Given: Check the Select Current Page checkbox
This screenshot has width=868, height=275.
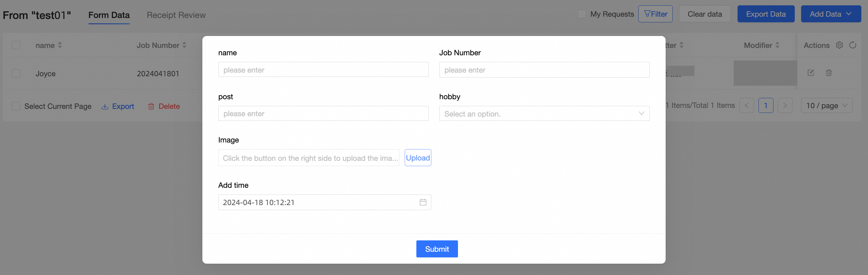Looking at the screenshot, I should 16,106.
